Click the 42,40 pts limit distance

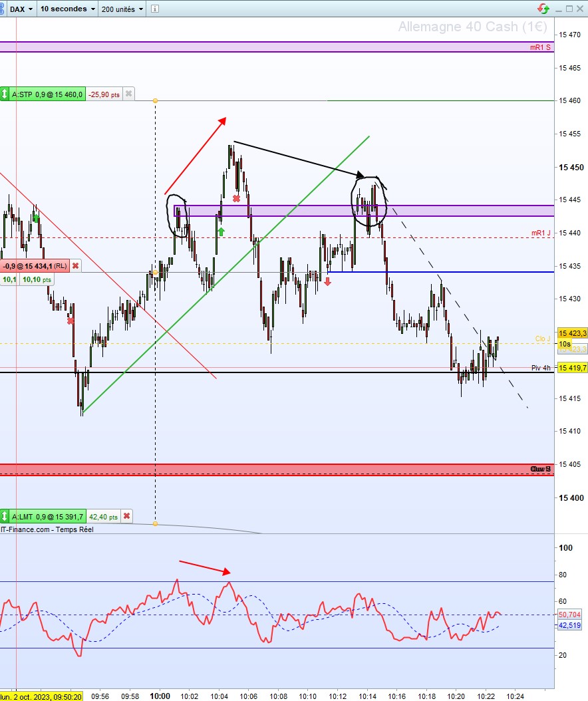click(x=103, y=517)
